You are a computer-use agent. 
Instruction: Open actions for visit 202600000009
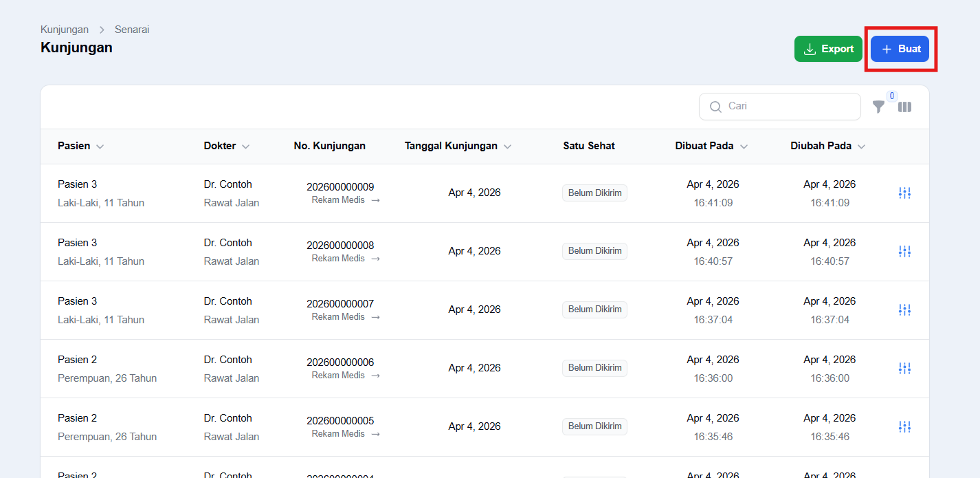click(904, 193)
